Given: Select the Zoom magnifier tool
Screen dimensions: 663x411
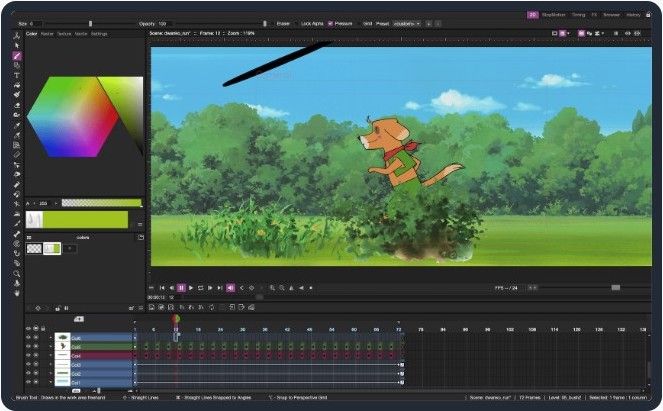Looking at the screenshot, I should click(x=16, y=274).
